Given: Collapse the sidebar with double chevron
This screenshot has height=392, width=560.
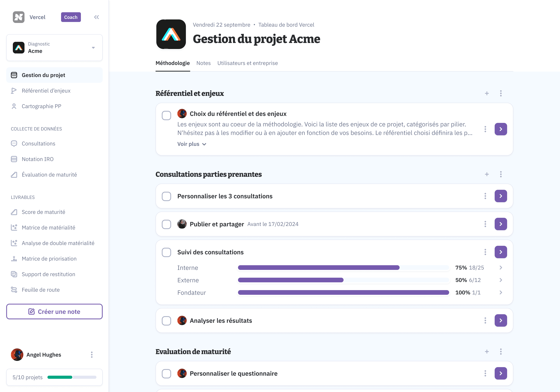Looking at the screenshot, I should [97, 17].
